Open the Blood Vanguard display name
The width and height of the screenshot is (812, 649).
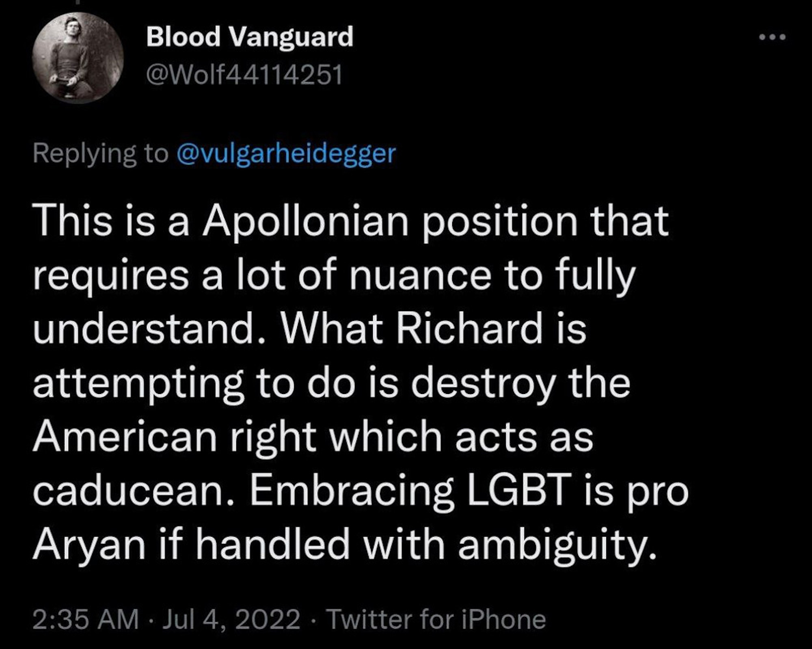pyautogui.click(x=250, y=37)
